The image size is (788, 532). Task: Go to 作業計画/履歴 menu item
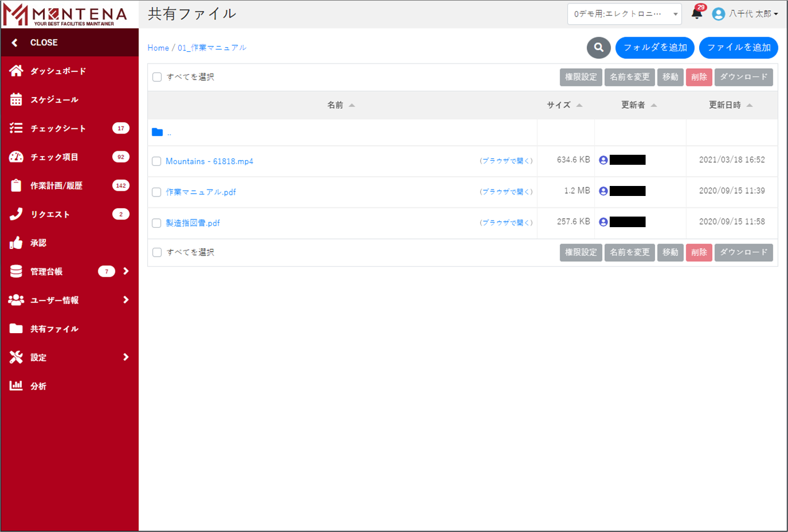[x=56, y=185]
